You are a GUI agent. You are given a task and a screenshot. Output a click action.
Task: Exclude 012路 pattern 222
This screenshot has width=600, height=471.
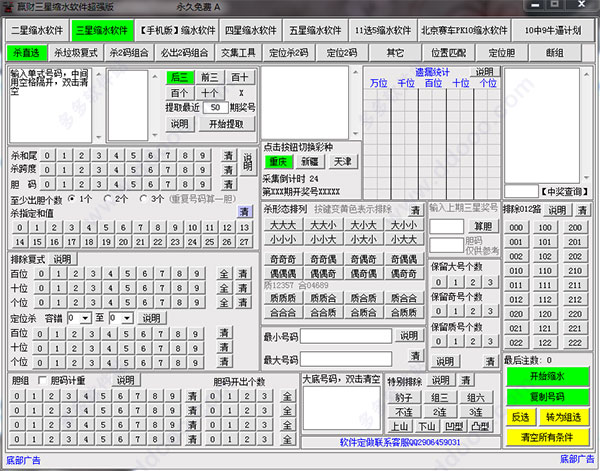(x=575, y=343)
